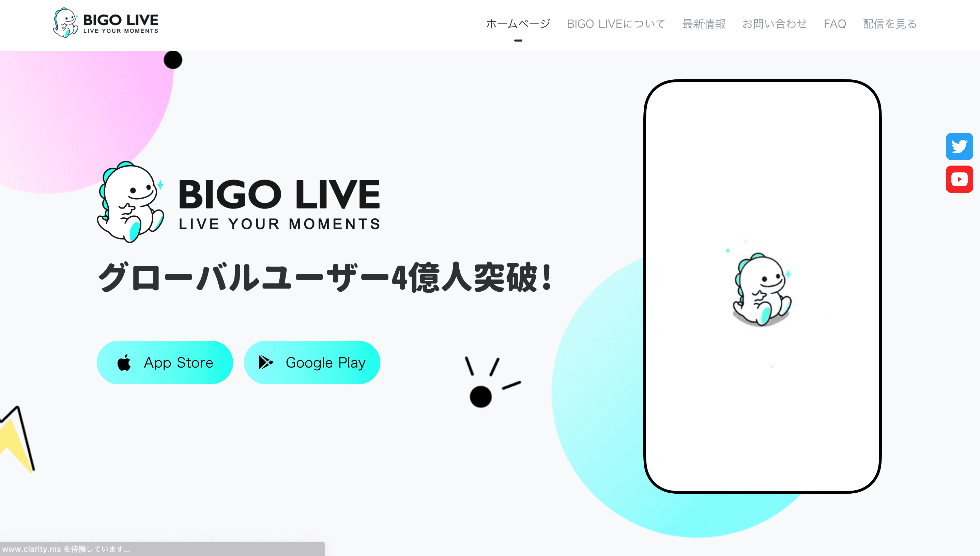Click the App Store apple icon
The width and height of the screenshot is (980, 556).
point(123,363)
